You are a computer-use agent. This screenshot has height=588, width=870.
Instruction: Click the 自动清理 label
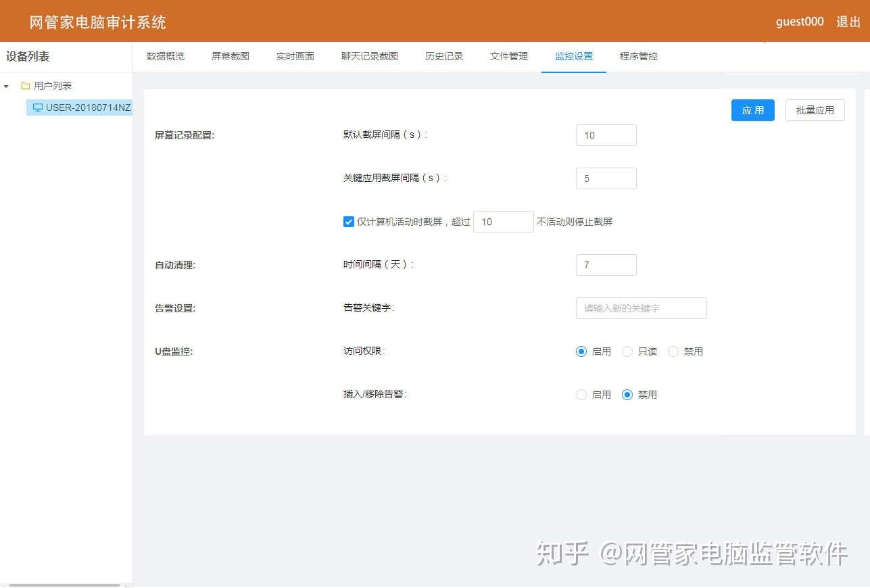175,265
